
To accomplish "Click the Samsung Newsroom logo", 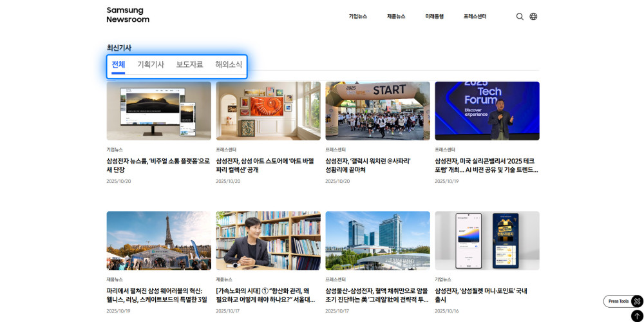I will coord(128,15).
